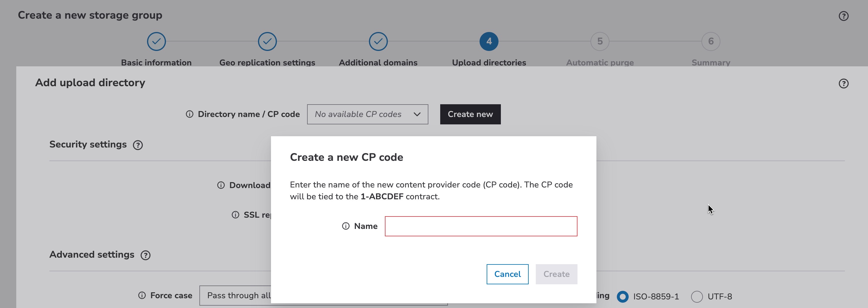This screenshot has height=308, width=868.
Task: Jump to step 5 Automatic purge
Action: click(600, 41)
